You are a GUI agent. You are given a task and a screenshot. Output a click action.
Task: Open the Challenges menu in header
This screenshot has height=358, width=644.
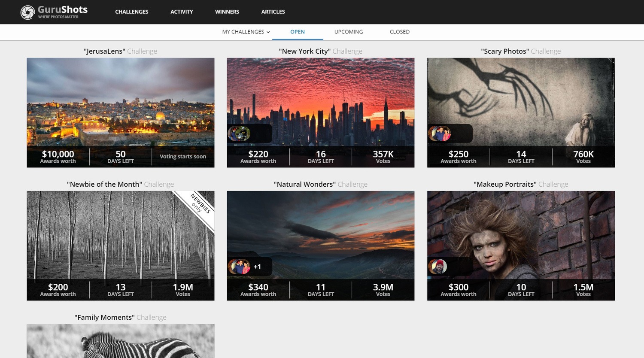[x=131, y=12]
